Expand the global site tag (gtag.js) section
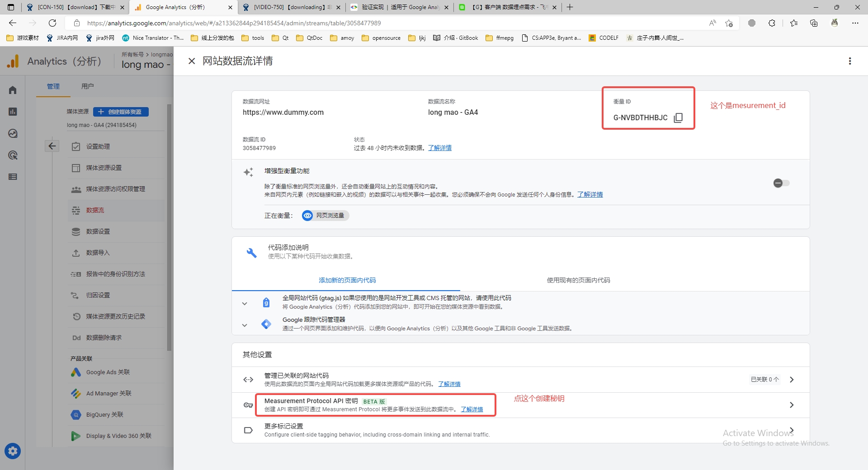The width and height of the screenshot is (868, 470). coord(245,304)
